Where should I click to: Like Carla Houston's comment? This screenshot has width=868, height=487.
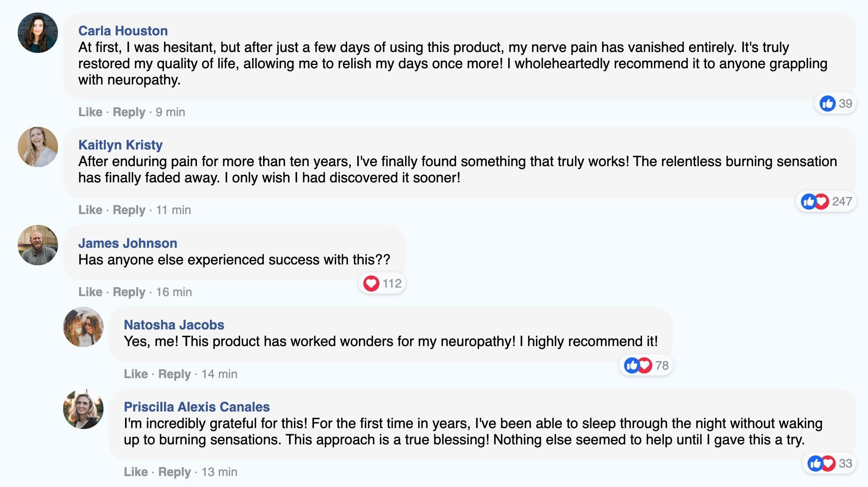[x=90, y=112]
